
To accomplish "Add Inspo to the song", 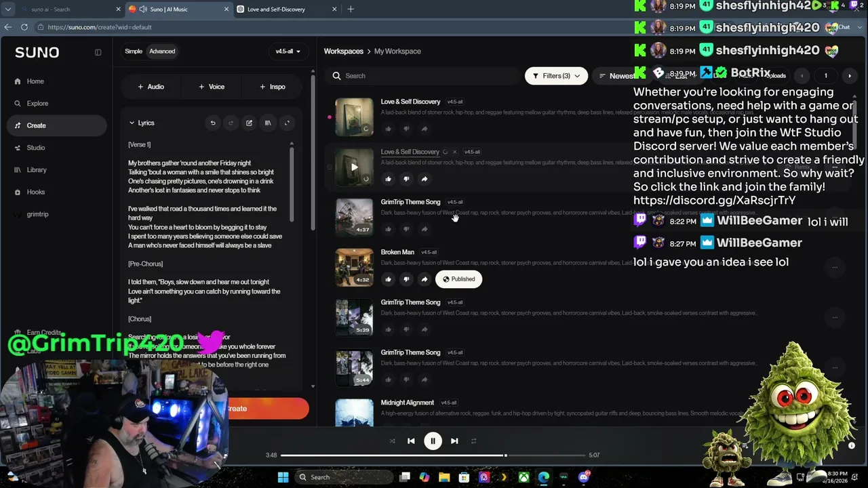I will (273, 87).
